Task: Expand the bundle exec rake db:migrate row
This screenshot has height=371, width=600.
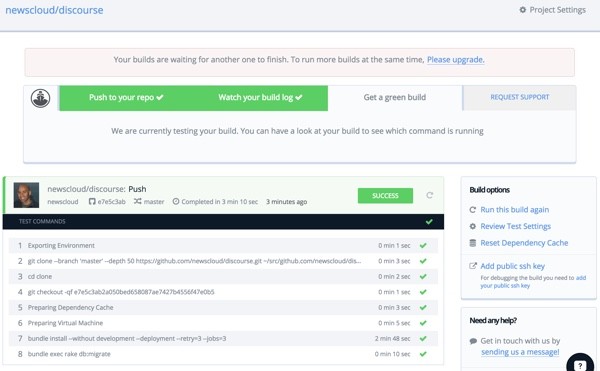Action: 223,354
